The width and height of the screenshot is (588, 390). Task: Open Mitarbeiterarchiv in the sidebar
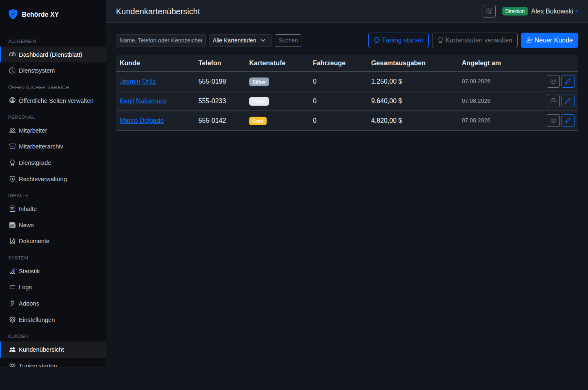[x=53, y=146]
